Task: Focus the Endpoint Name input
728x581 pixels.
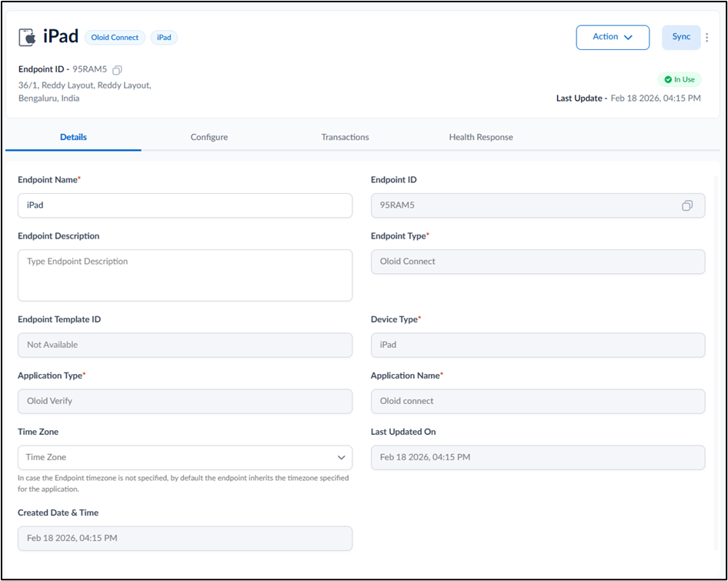Action: [x=185, y=205]
